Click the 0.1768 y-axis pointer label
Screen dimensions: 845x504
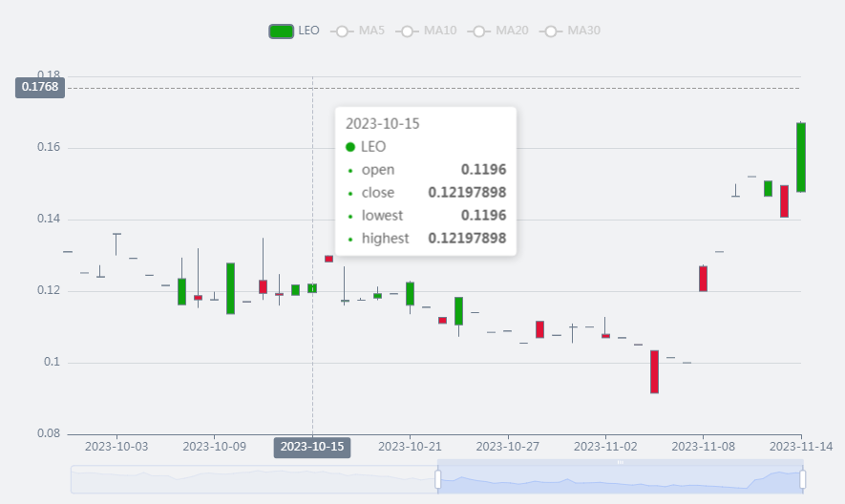tap(40, 87)
